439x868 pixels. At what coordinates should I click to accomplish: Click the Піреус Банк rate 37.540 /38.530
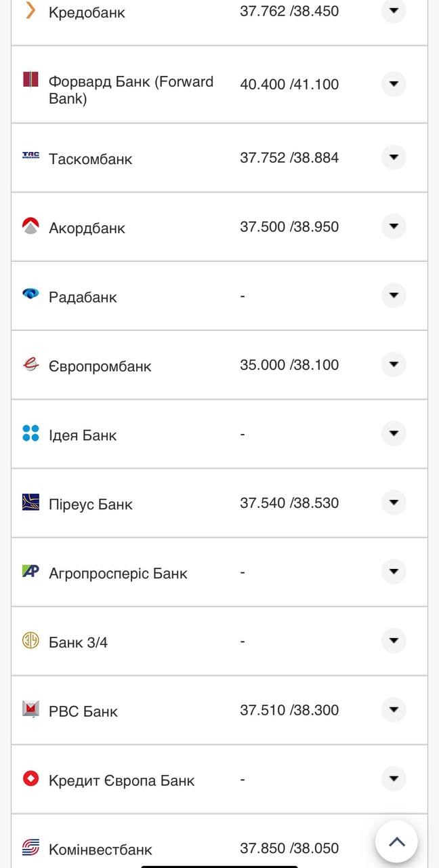click(x=289, y=503)
